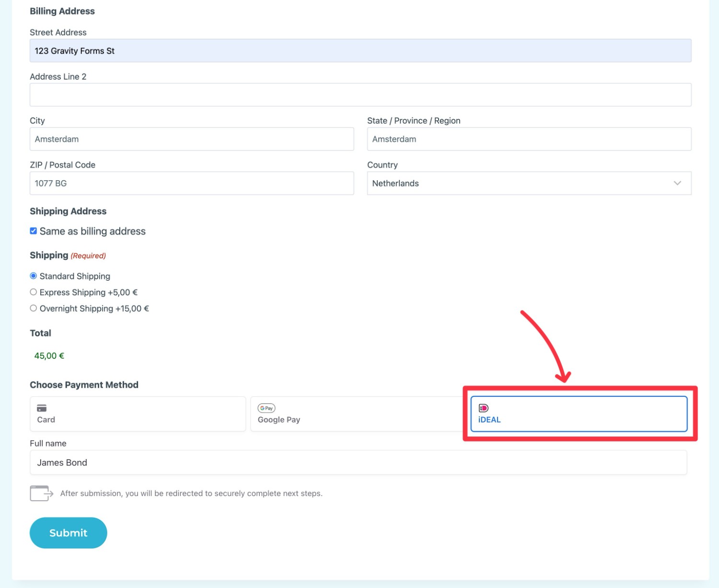Click the Choose Payment Method heading
Viewport: 719px width, 588px height.
pos(84,385)
